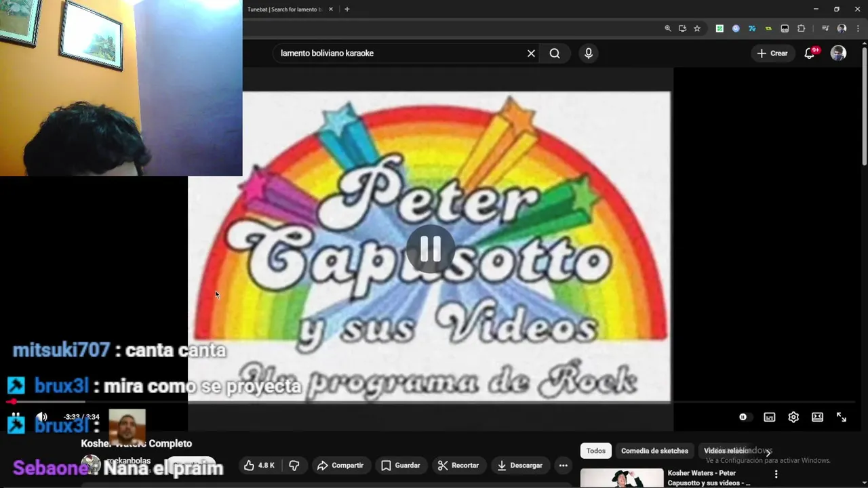Open Chrome media controls icon

(x=825, y=28)
